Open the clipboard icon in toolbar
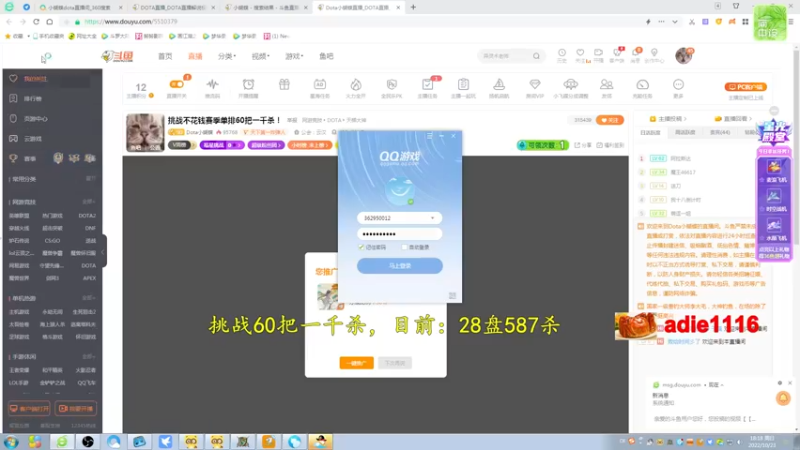Image resolution: width=800 pixels, height=450 pixels. click(x=463, y=84)
